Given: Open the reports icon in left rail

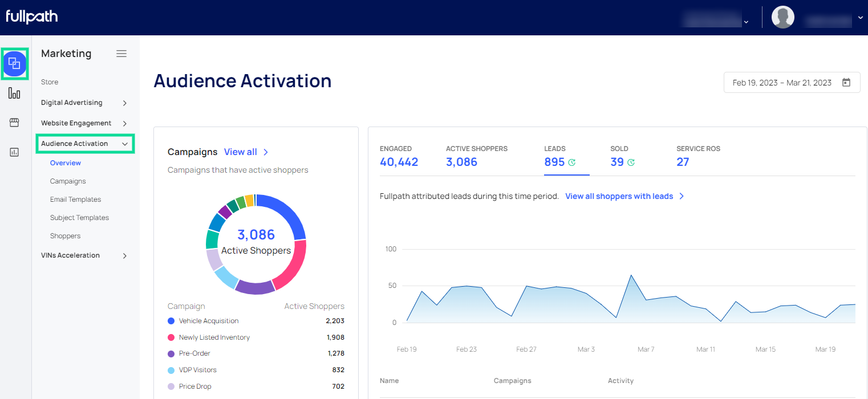Looking at the screenshot, I should click(14, 152).
